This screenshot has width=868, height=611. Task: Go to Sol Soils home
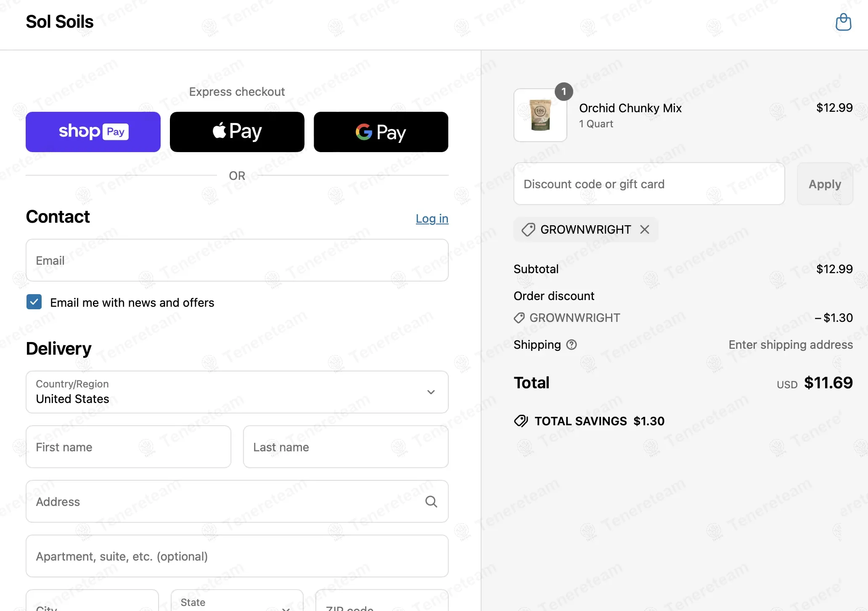point(60,22)
